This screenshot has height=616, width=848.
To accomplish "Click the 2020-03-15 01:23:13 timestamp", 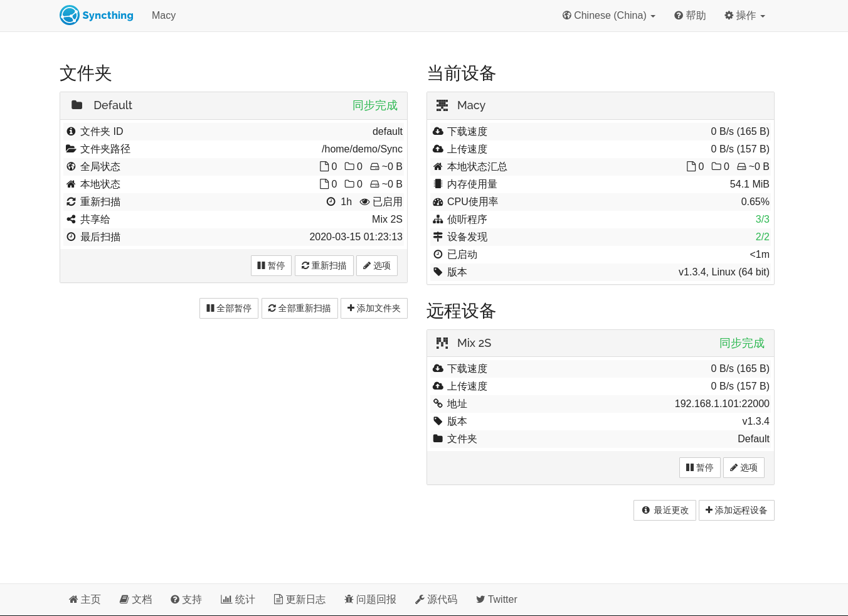I will [356, 236].
